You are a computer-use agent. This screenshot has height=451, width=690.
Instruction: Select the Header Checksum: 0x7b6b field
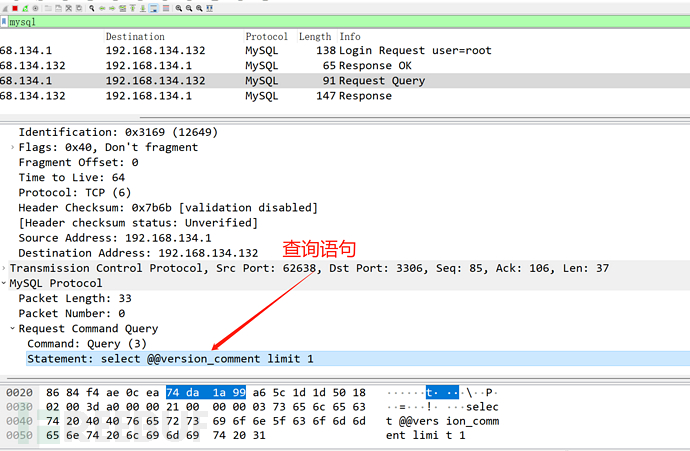click(168, 208)
